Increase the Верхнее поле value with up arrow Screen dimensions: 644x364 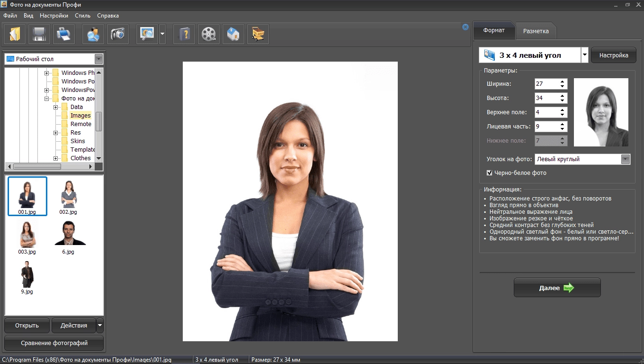click(x=563, y=110)
